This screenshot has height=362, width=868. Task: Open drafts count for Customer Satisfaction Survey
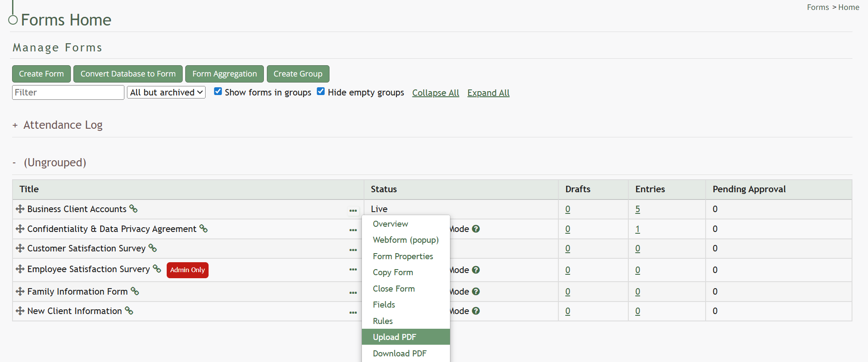click(x=567, y=248)
